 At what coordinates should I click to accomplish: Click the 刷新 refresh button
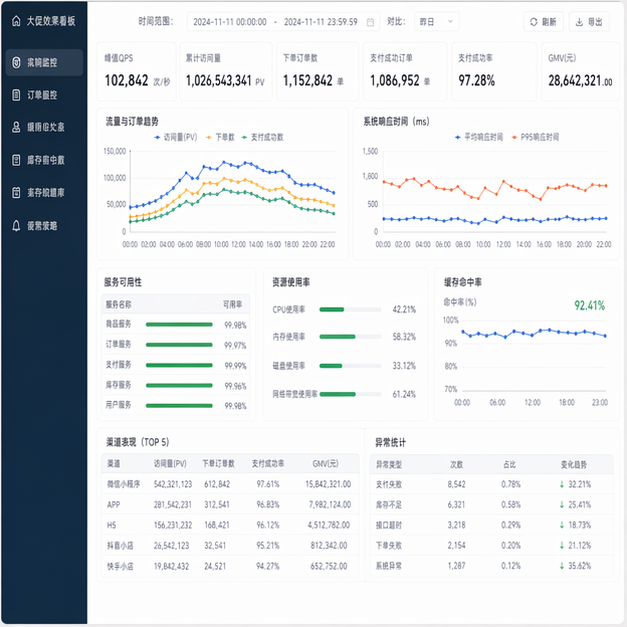tap(543, 22)
